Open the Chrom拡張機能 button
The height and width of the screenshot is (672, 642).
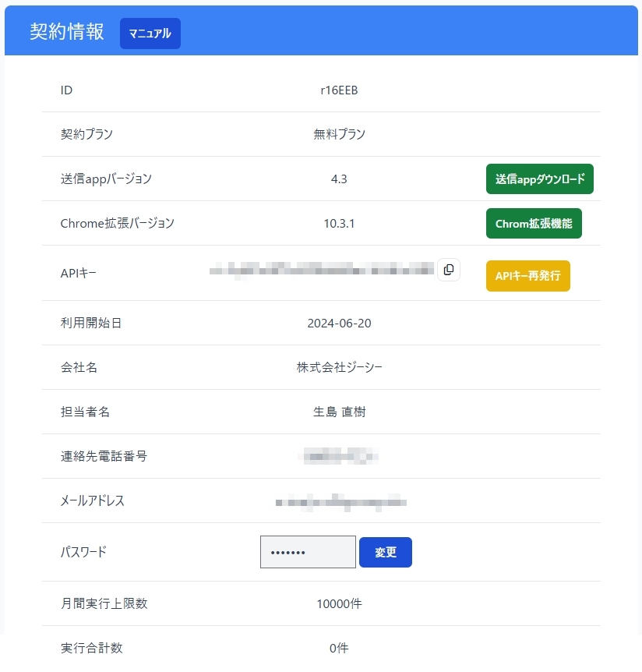tap(533, 223)
